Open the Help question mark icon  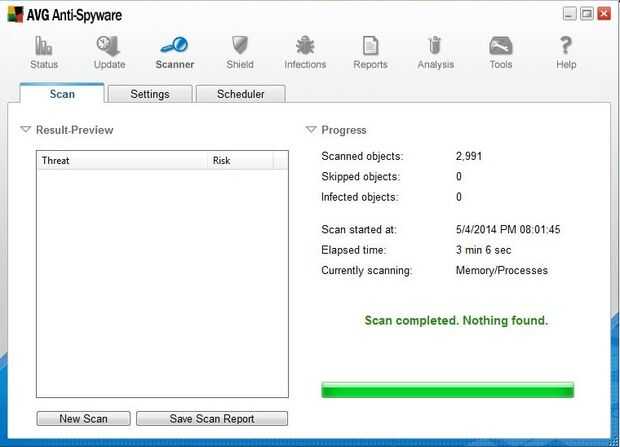click(566, 45)
